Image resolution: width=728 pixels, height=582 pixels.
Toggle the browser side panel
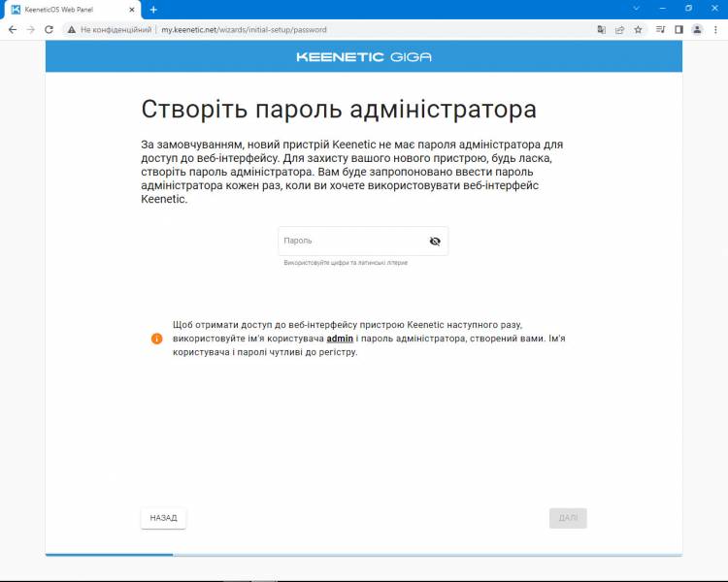click(678, 30)
